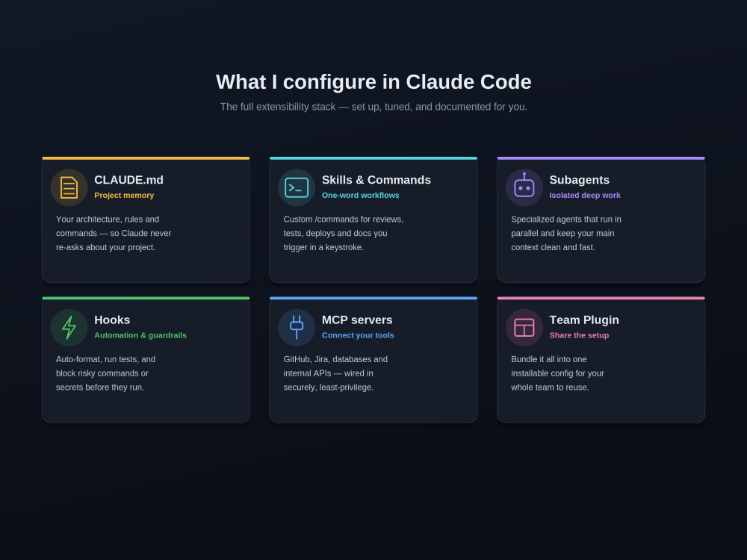The height and width of the screenshot is (560, 747).
Task: Click the Subagents robot icon
Action: click(524, 187)
